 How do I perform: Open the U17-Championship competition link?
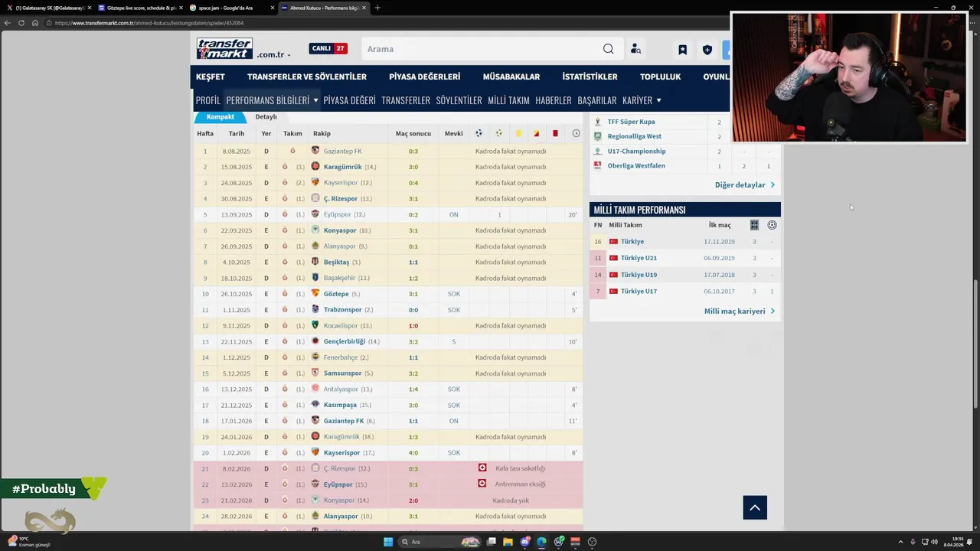click(x=636, y=152)
